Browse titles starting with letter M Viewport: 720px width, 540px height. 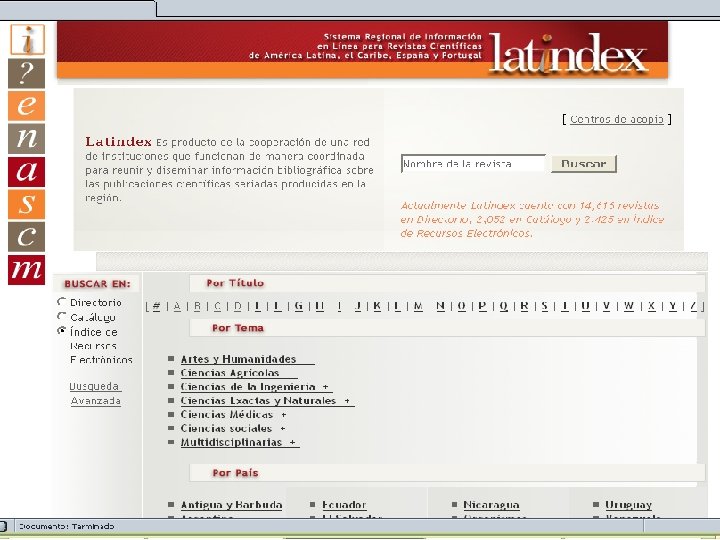point(418,306)
